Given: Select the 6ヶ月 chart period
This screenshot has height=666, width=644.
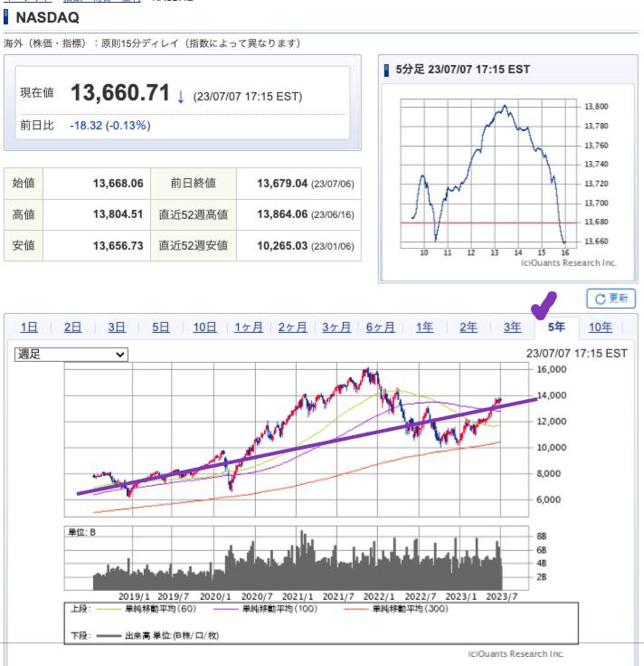Looking at the screenshot, I should pos(381,328).
